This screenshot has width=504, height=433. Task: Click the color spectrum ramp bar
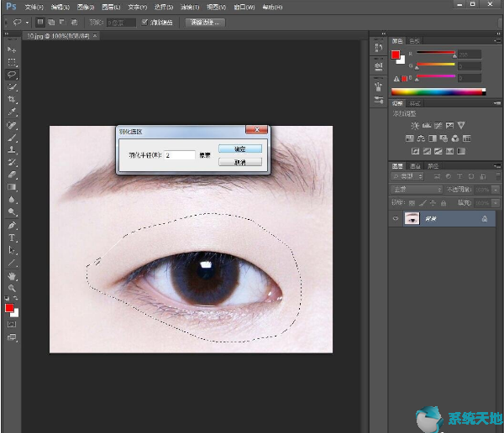[x=437, y=91]
